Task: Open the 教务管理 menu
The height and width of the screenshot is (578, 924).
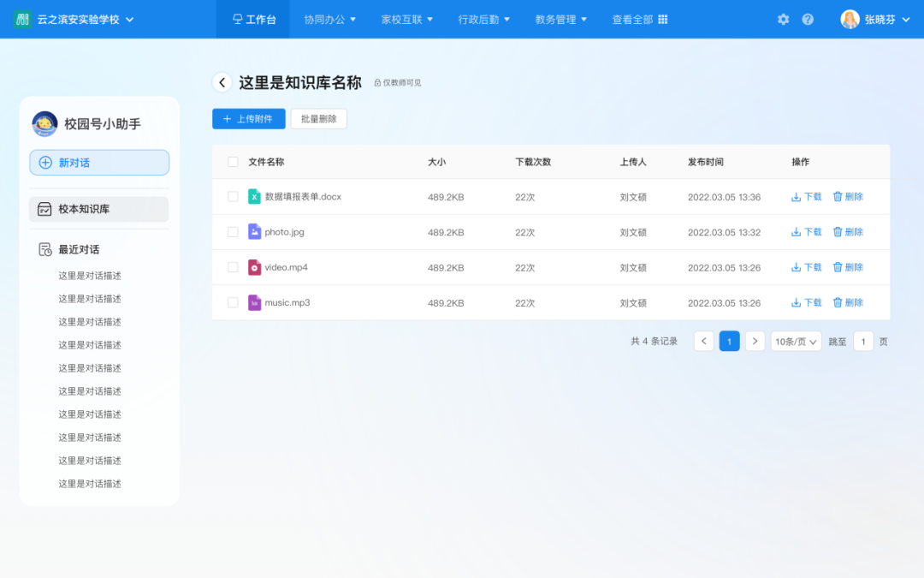Action: point(560,19)
